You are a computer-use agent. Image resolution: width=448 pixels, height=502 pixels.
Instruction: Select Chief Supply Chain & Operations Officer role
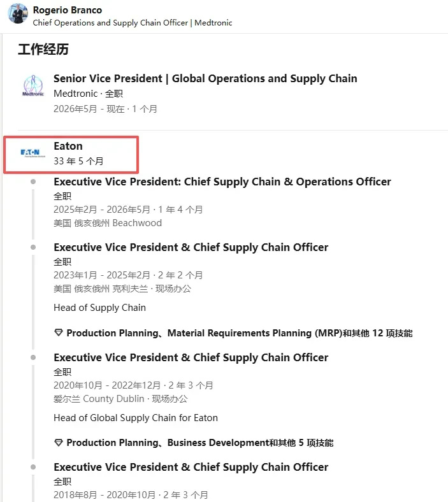pyautogui.click(x=222, y=182)
